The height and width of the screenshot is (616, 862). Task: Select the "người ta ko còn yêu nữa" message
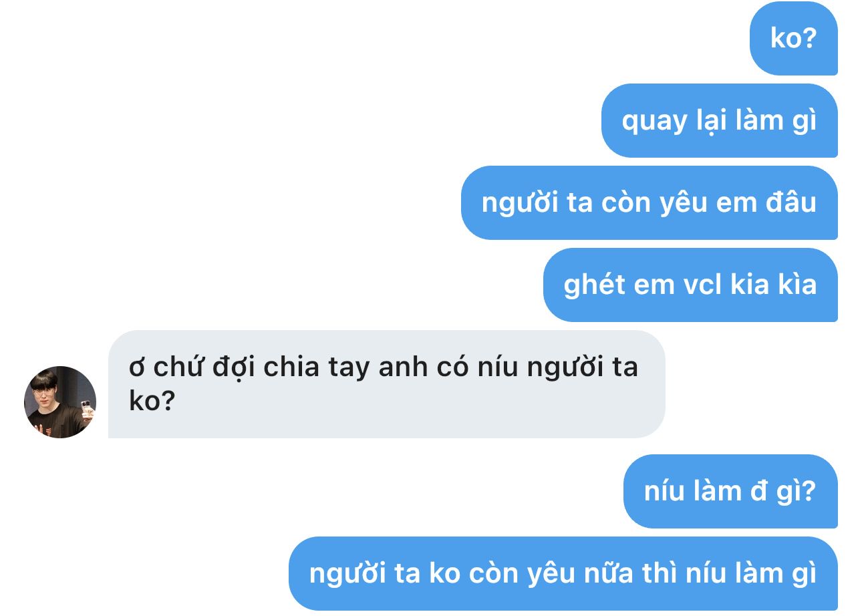pyautogui.click(x=563, y=573)
